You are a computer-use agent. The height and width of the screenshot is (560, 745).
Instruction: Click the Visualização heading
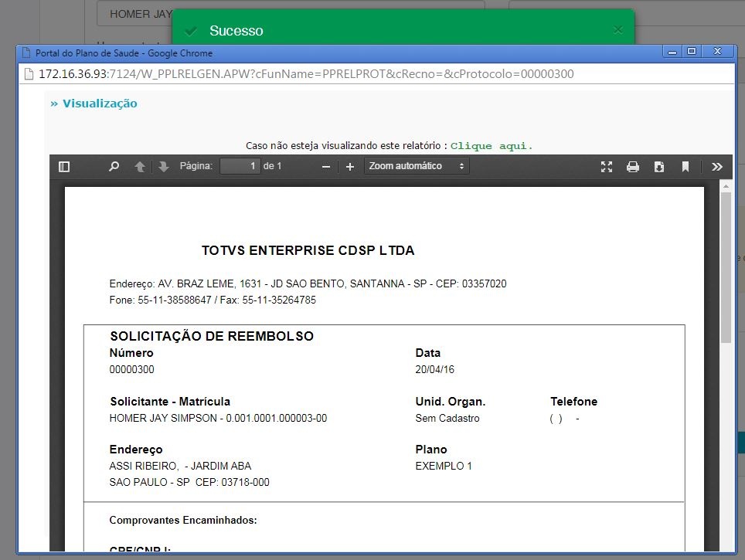tap(100, 104)
